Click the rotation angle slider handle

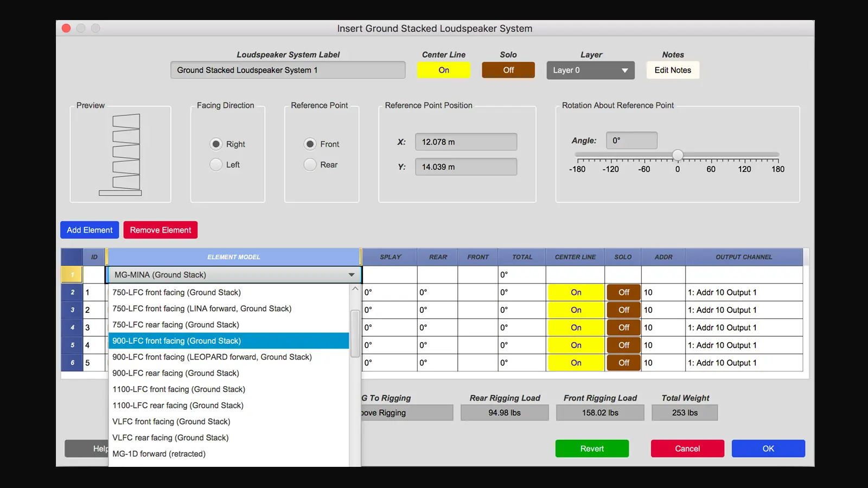click(678, 155)
